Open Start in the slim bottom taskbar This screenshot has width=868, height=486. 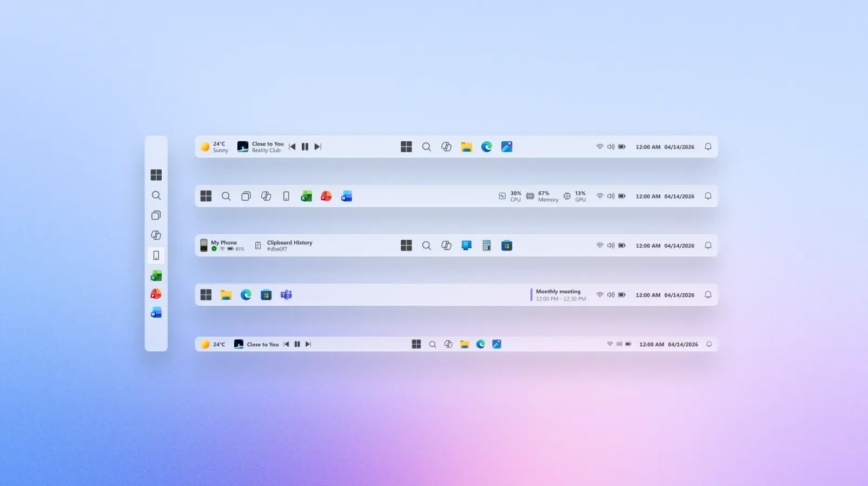416,344
